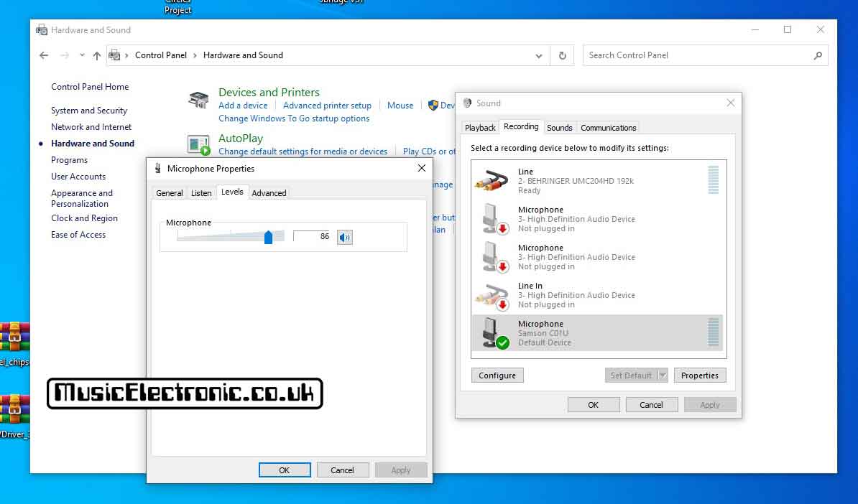This screenshot has width=858, height=504.
Task: Open Clock and Region category
Action: pos(84,218)
